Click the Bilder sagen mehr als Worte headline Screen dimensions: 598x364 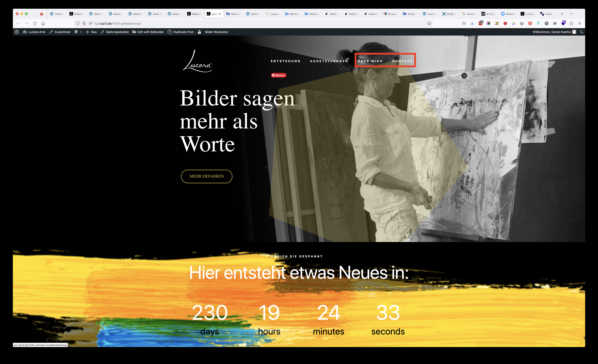(x=237, y=121)
